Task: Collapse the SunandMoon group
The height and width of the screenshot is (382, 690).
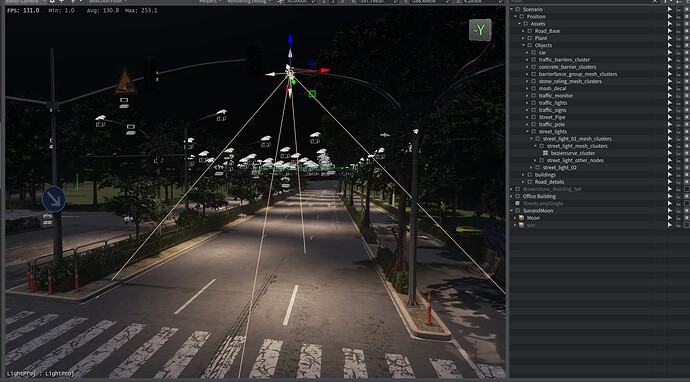Action: (x=512, y=211)
